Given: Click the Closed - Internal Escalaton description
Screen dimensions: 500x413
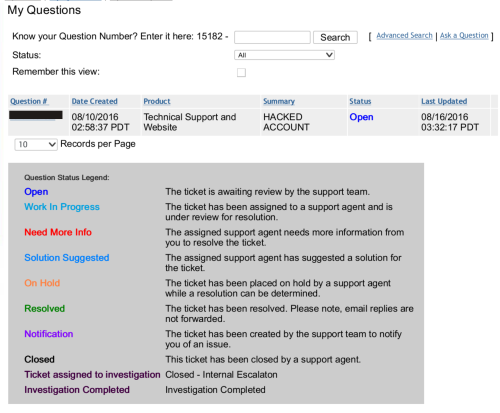Looking at the screenshot, I should pos(221,375).
